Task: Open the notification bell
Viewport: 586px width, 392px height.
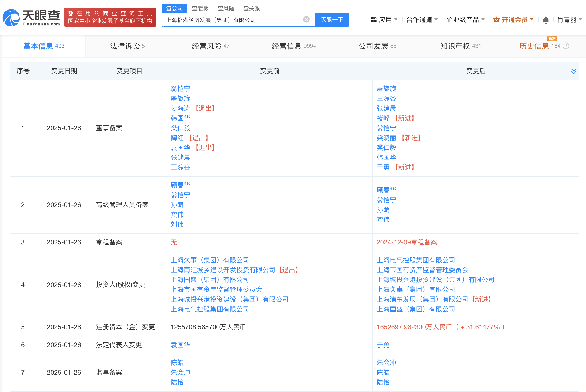Action: point(546,20)
